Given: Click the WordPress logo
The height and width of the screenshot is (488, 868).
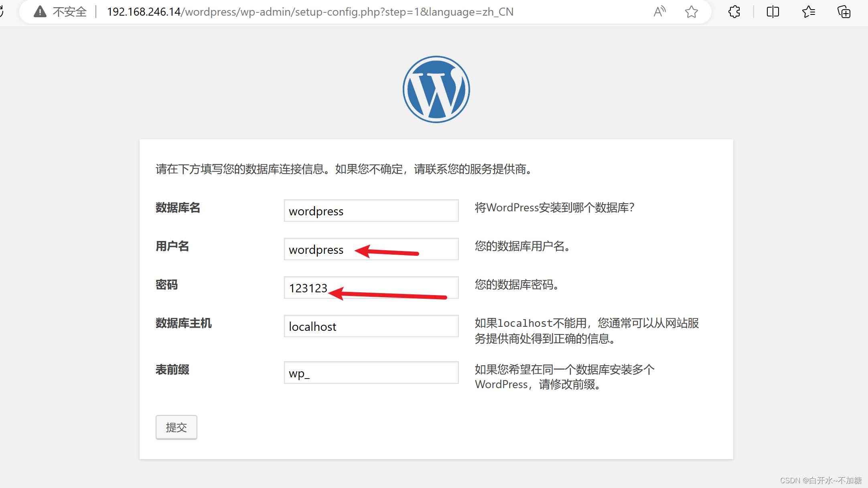Looking at the screenshot, I should click(436, 89).
